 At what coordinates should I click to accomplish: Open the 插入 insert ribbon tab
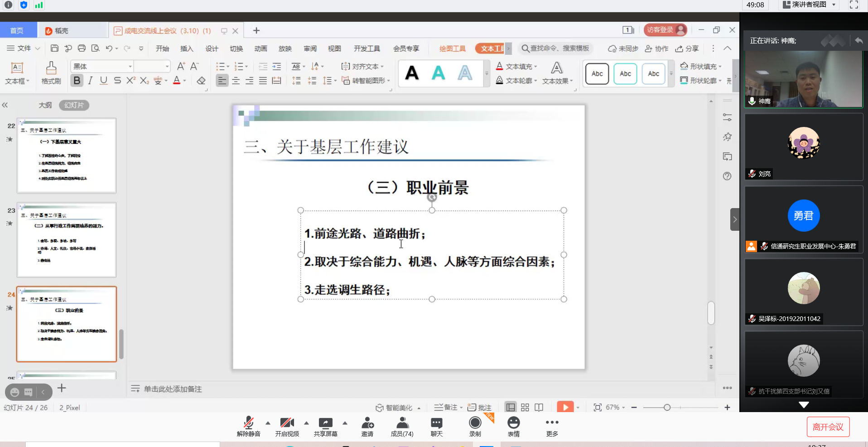pos(187,49)
